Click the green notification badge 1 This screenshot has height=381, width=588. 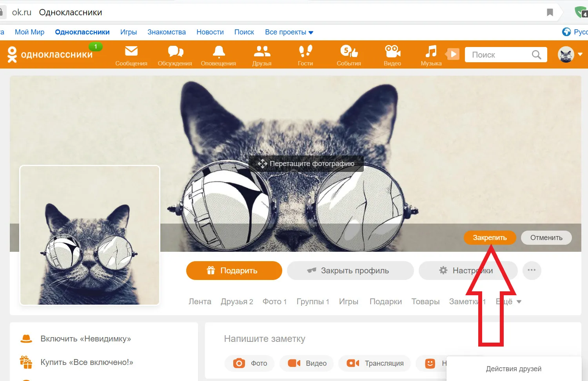(x=96, y=47)
